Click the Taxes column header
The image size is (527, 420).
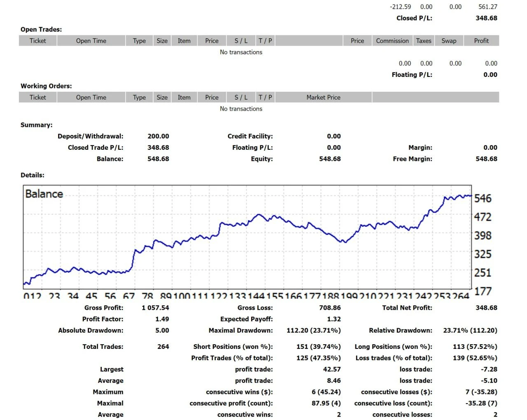pos(423,41)
